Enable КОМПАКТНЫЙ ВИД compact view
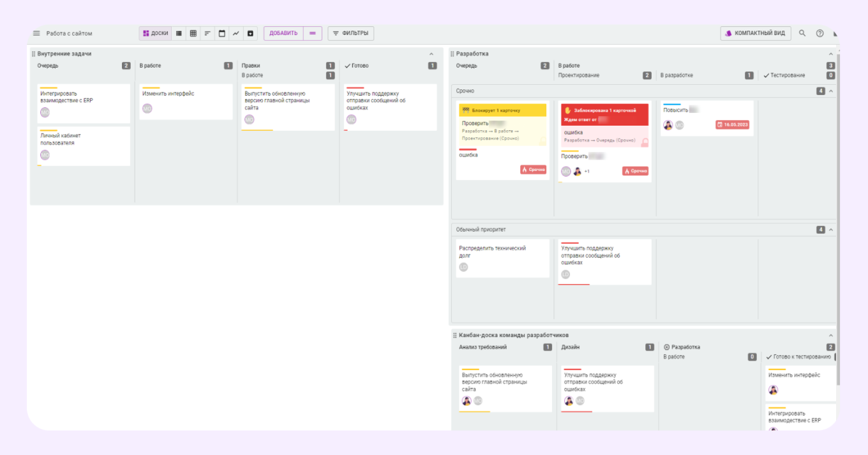Image resolution: width=868 pixels, height=455 pixels. [x=756, y=33]
